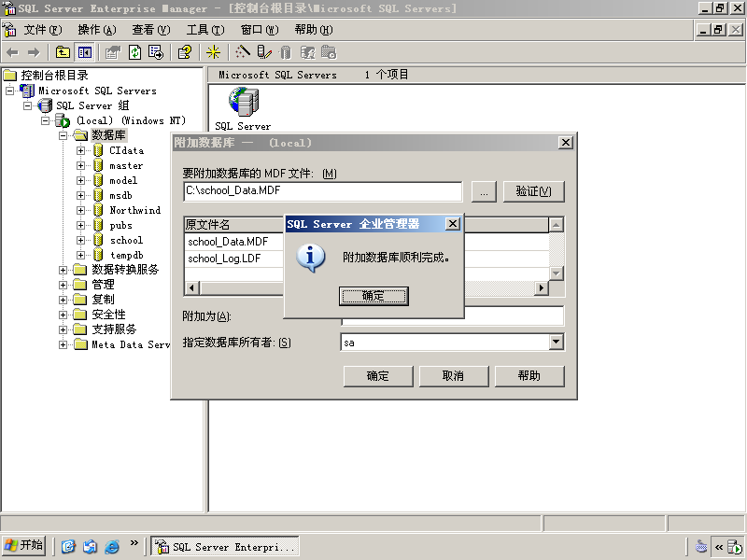Viewport: 747px width, 560px height.
Task: Open the 帮助(H) menu
Action: click(314, 30)
